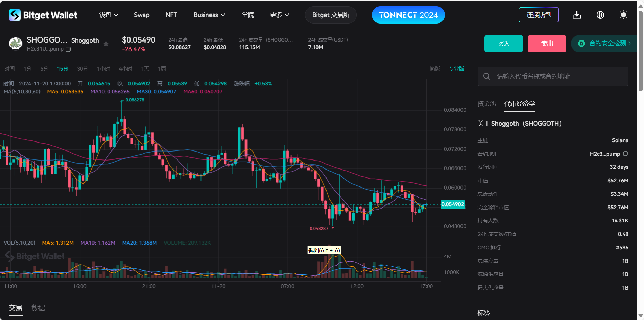The image size is (644, 320).
Task: Click the green 买入 buy button
Action: 504,44
